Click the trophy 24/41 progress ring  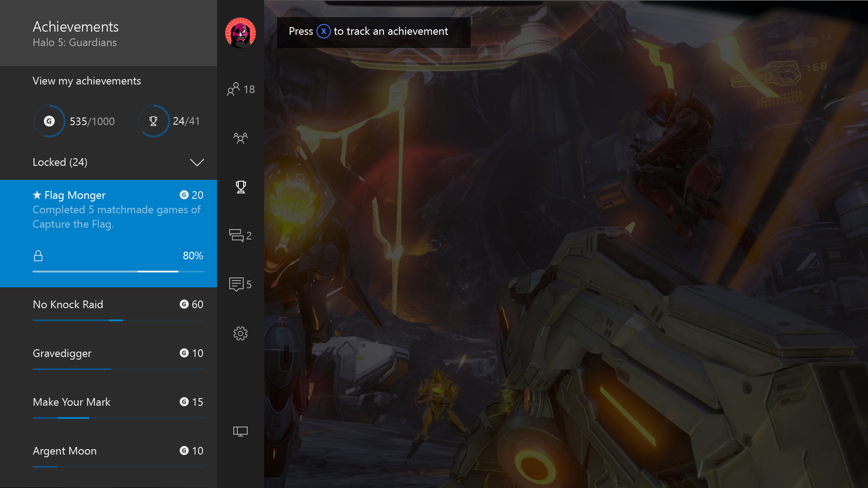click(153, 121)
